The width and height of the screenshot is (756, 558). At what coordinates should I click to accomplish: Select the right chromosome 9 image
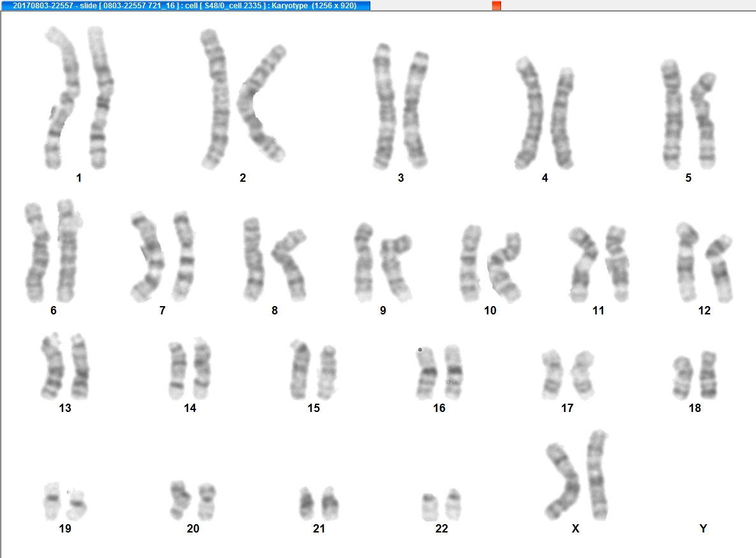click(x=396, y=268)
